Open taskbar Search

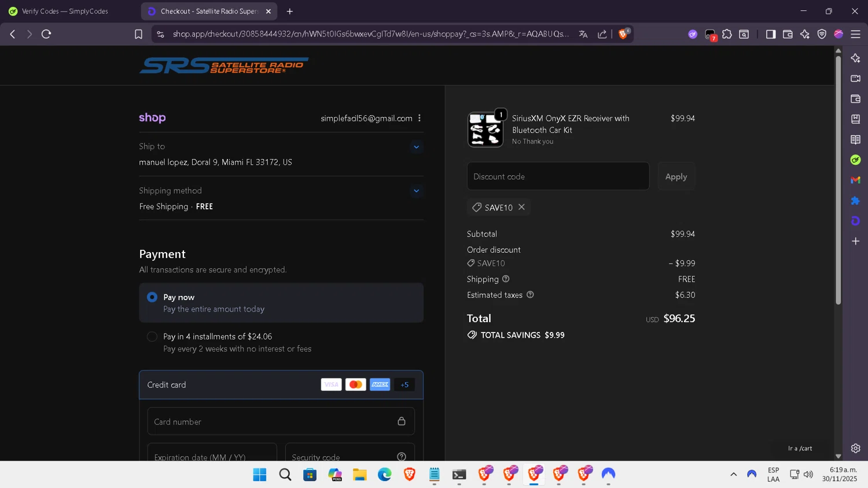coord(285,475)
